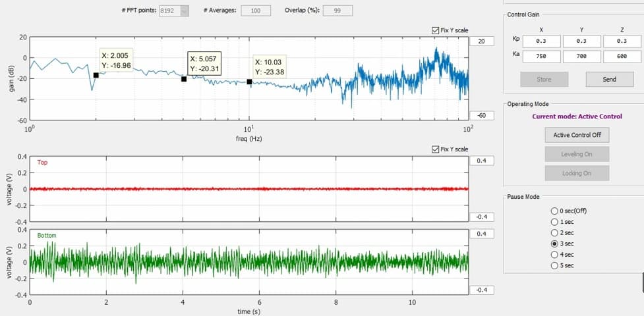Click the Leveling On button
Image resolution: width=644 pixels, height=316 pixels.
(577, 154)
